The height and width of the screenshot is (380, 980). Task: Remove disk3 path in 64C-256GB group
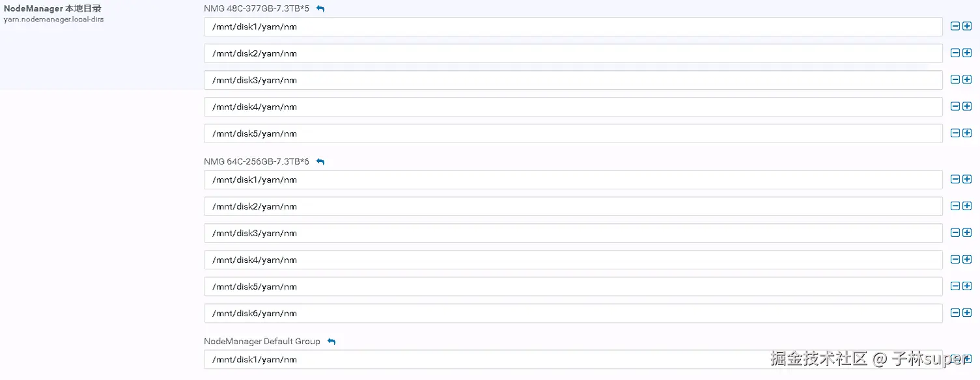[x=955, y=233]
